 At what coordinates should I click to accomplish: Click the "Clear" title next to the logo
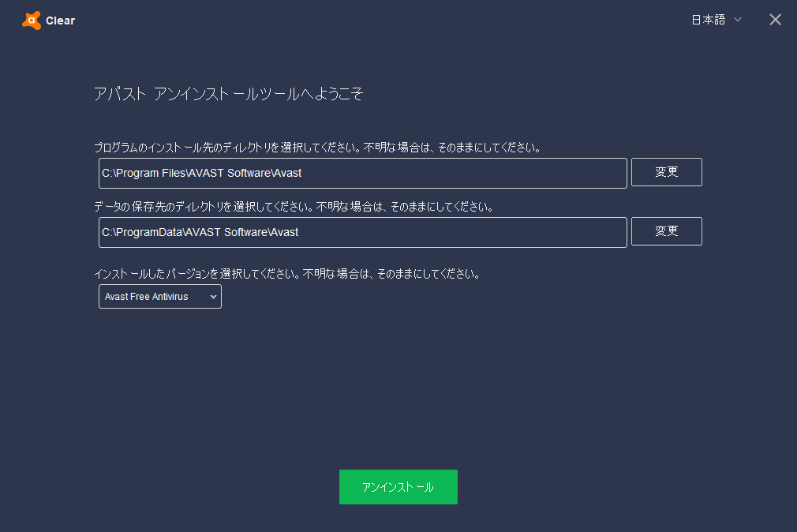[61, 21]
